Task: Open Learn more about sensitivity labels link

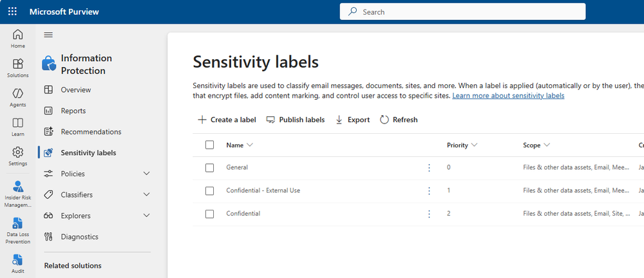Action: click(508, 96)
